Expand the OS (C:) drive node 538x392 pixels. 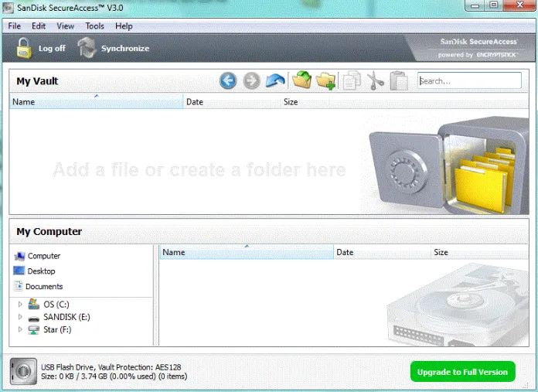point(20,304)
